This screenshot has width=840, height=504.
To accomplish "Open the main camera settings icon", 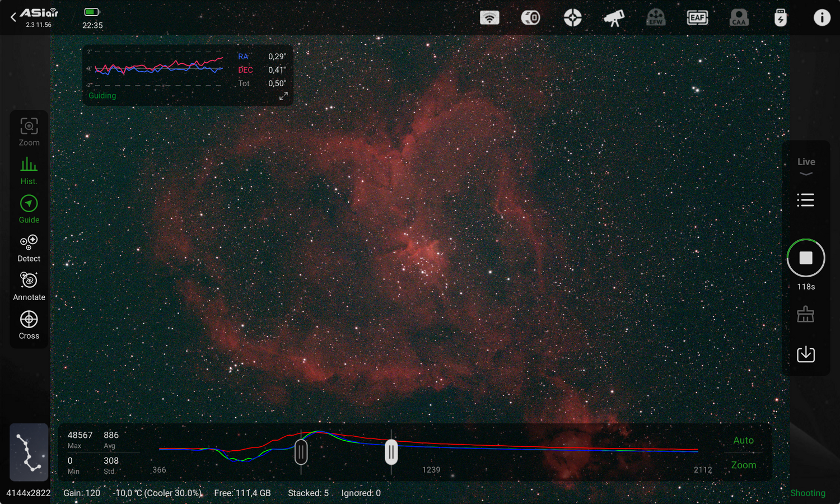I will tap(530, 17).
